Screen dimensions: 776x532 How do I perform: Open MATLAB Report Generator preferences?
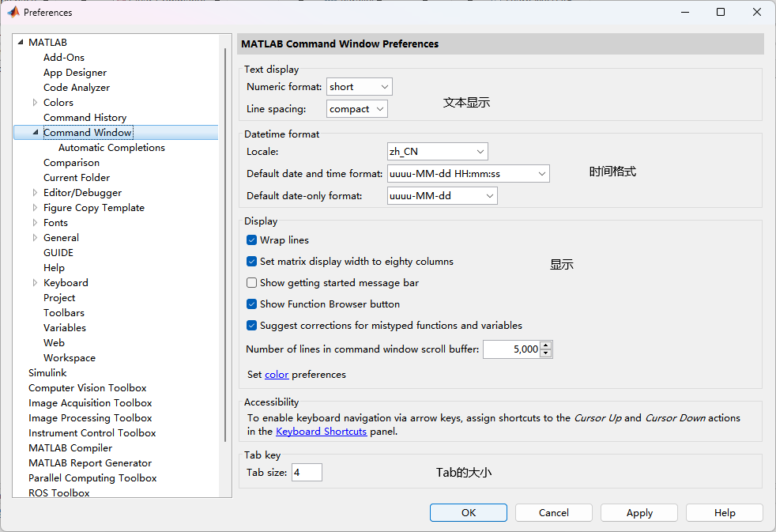90,462
